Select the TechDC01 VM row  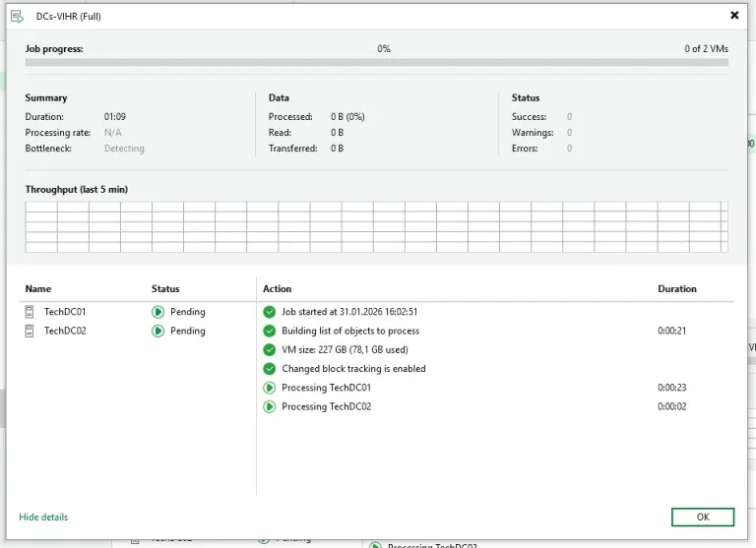coord(138,312)
